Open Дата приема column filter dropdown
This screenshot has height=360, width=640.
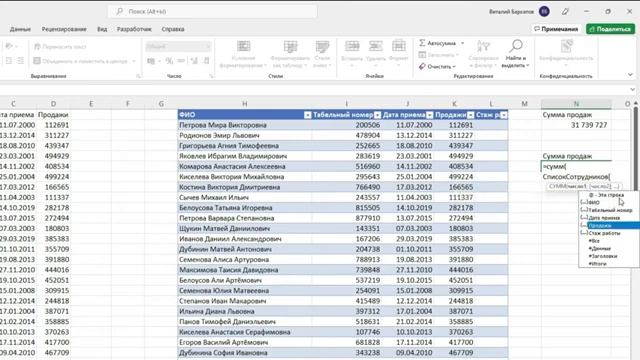429,115
